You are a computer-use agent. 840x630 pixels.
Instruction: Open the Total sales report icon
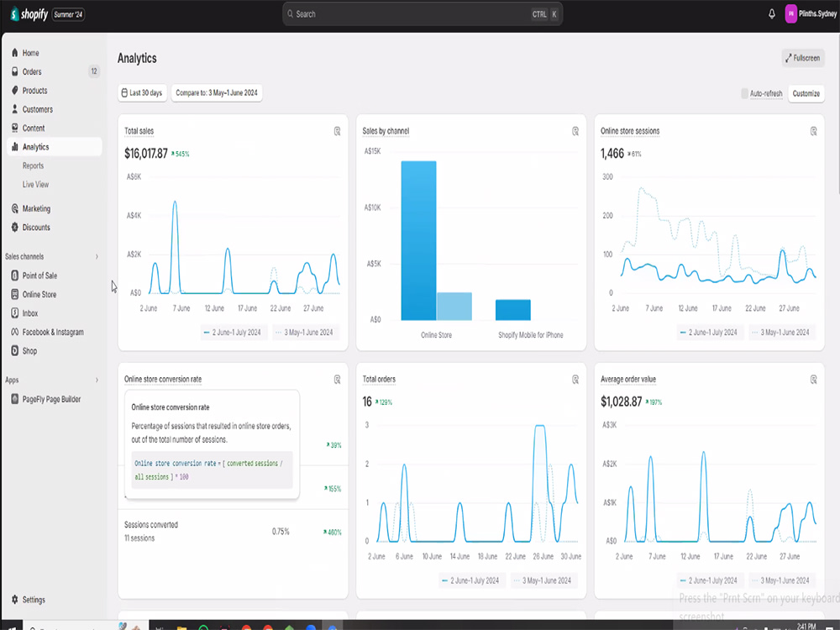coord(337,131)
